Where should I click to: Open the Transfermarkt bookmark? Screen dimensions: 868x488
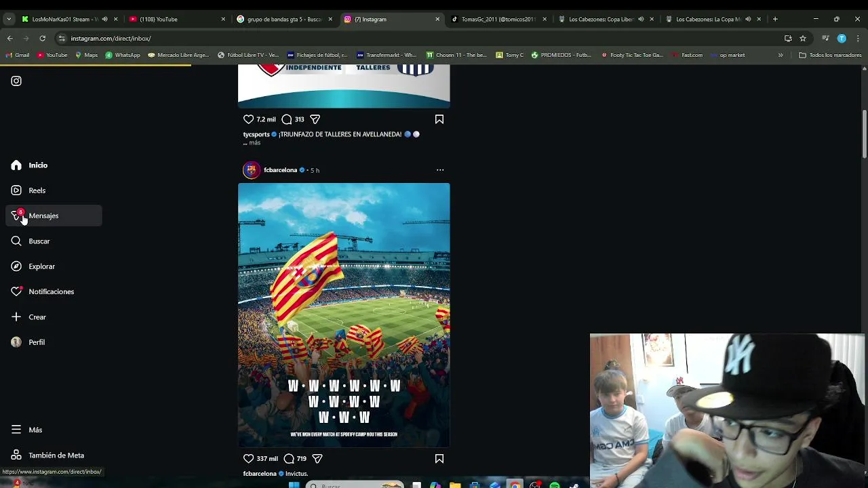[387, 55]
